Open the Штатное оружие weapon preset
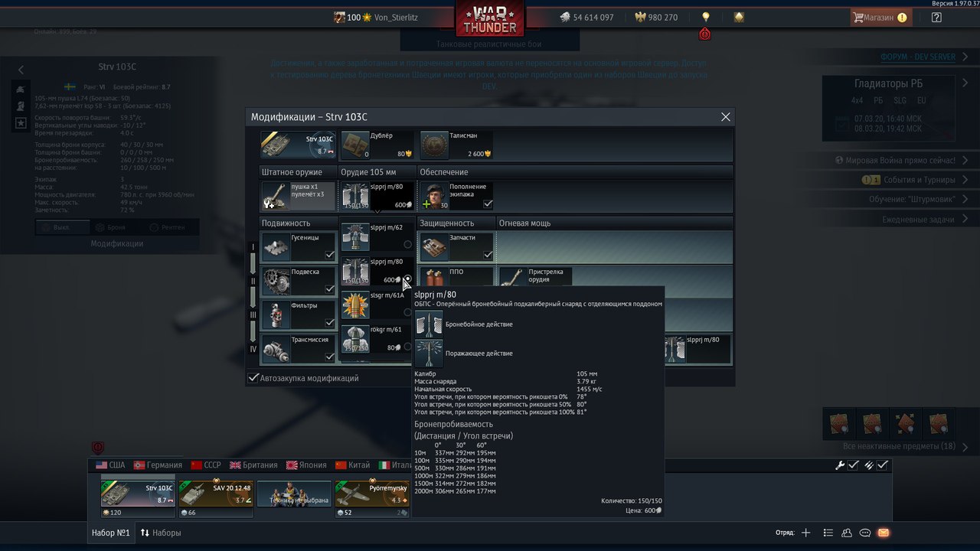Image resolution: width=980 pixels, height=551 pixels. pyautogui.click(x=299, y=196)
